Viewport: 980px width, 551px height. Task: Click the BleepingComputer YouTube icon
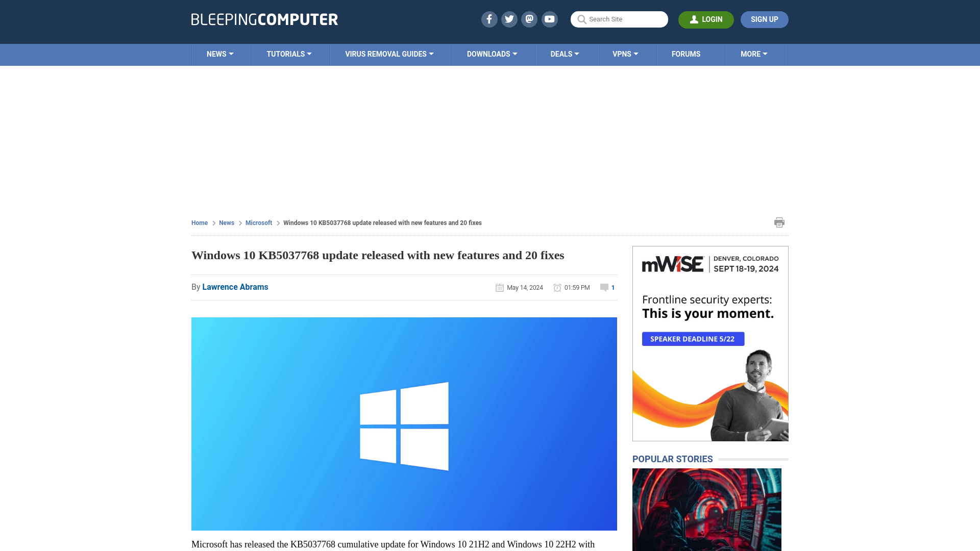click(550, 19)
